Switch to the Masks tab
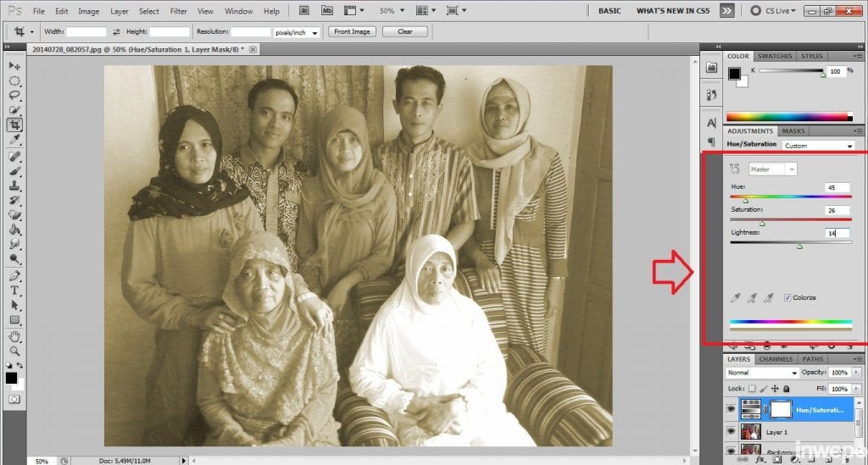Screen dimensions: 868x465 [793, 131]
